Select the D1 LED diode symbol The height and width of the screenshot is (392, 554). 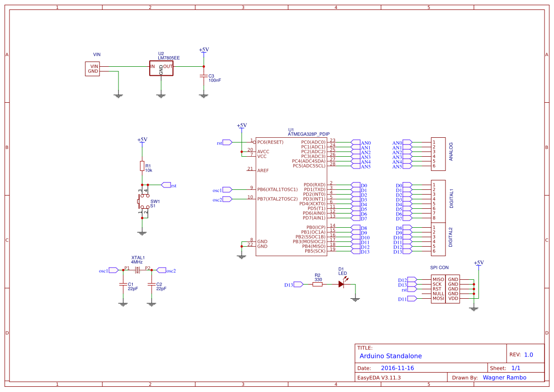coord(342,284)
